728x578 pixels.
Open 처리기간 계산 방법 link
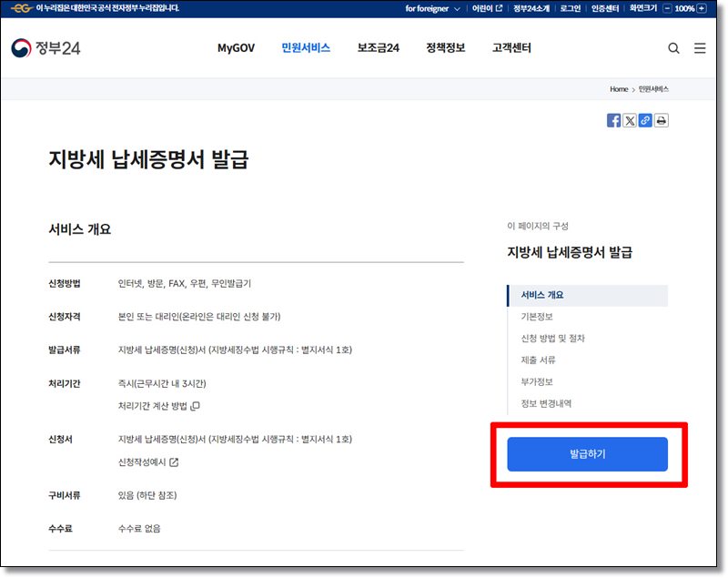(x=158, y=406)
